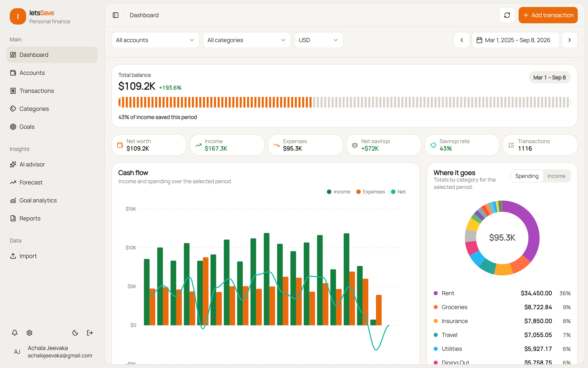Screen dimensions: 588x368
Task: Open Forecast in the sidebar
Action: point(52,182)
